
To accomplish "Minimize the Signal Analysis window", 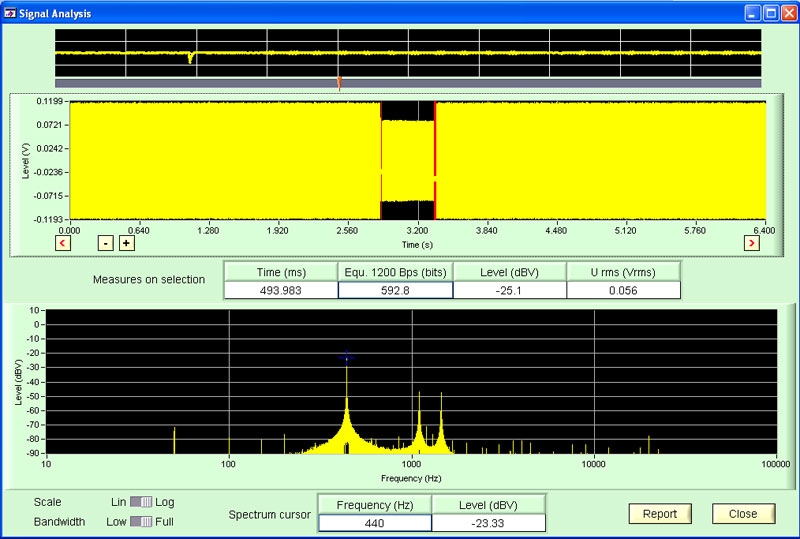I will (753, 13).
